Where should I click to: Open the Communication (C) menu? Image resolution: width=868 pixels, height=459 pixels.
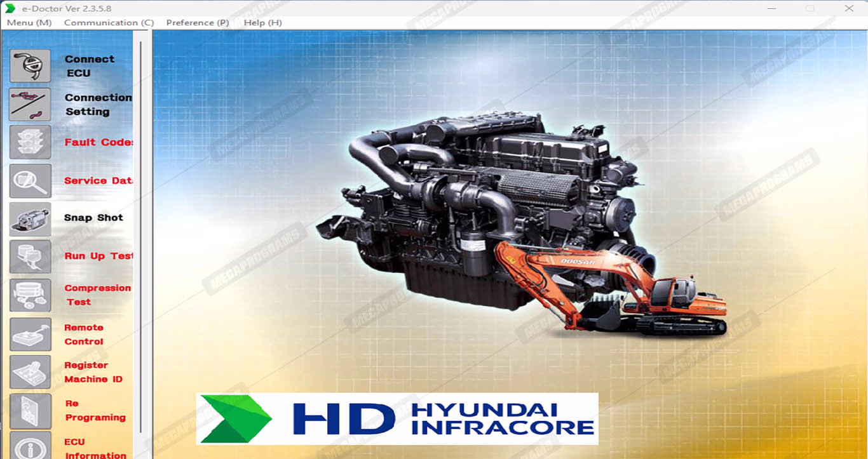point(109,22)
